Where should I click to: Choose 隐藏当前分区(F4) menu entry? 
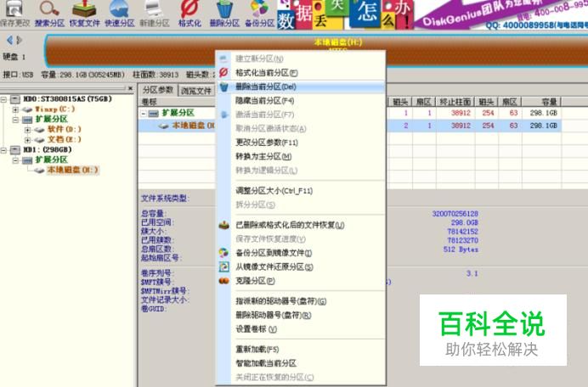point(301,100)
